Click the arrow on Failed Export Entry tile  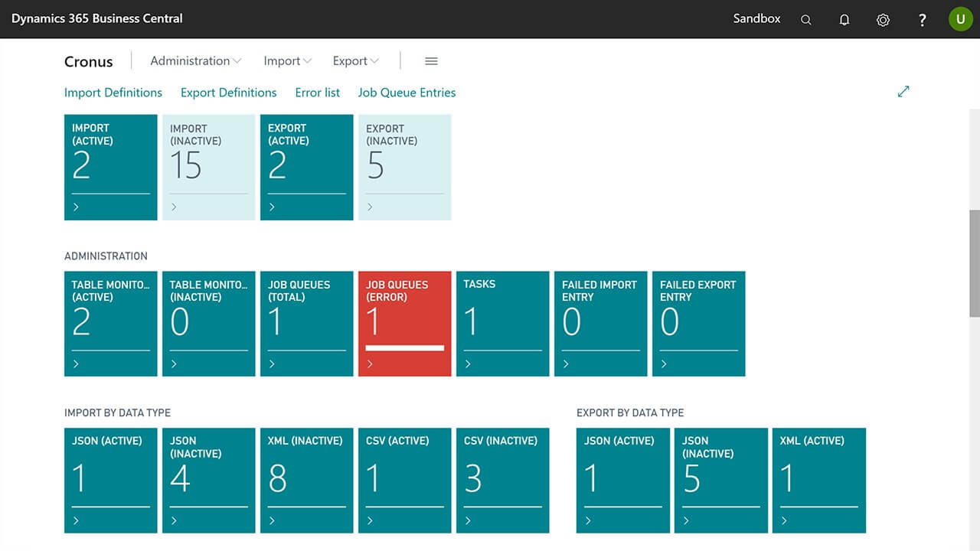click(664, 364)
